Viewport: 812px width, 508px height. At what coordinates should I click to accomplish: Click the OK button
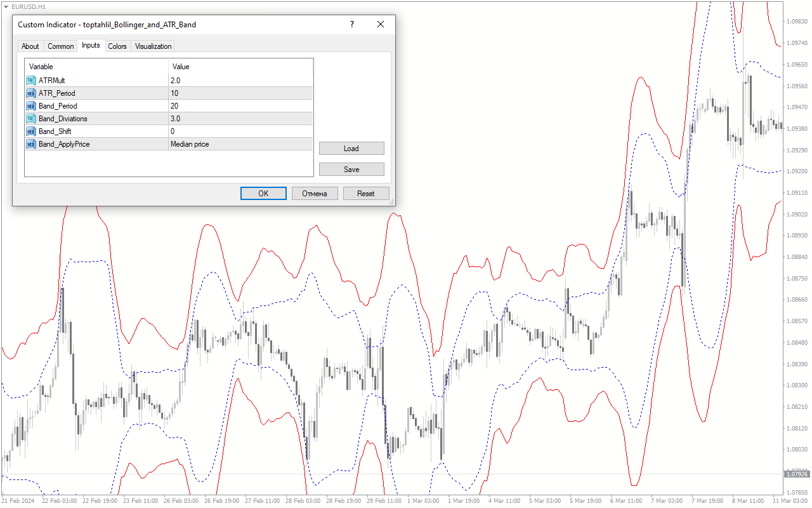263,194
